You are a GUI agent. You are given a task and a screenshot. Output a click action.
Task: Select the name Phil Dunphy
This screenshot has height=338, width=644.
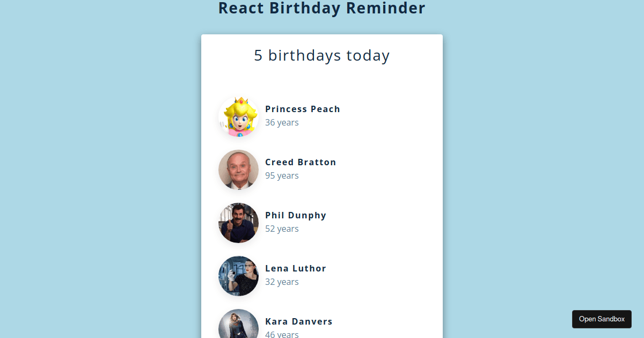296,215
